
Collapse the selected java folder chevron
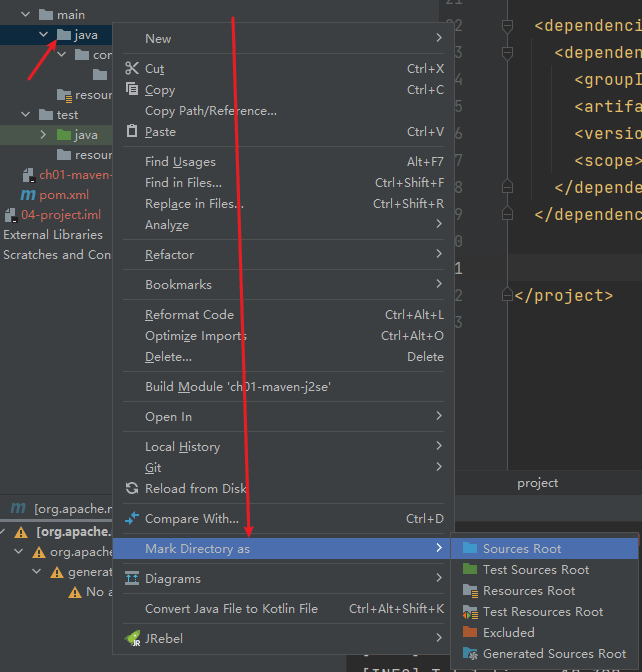[44, 34]
